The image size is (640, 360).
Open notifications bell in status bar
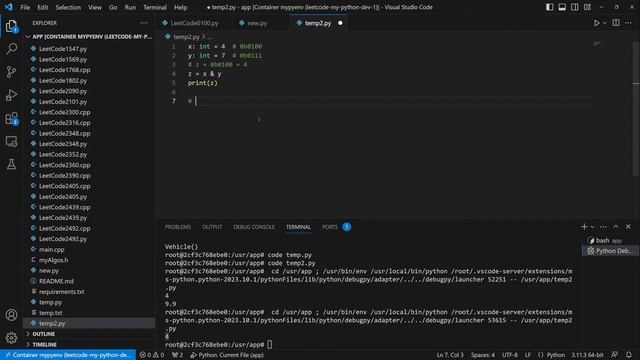point(629,355)
